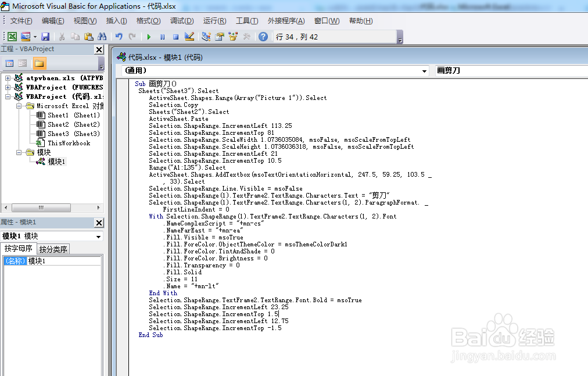Click View Object icon in project panel
This screenshot has height=376, width=588.
click(23, 63)
